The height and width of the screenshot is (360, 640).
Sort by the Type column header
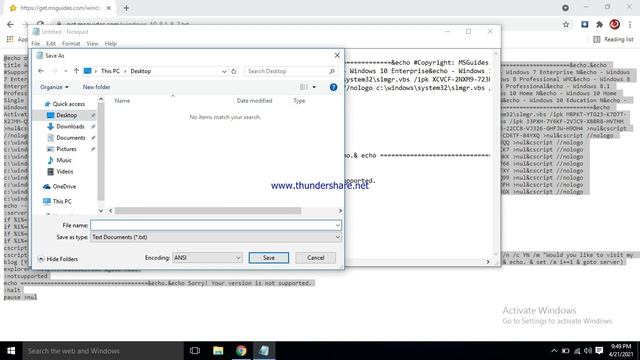click(299, 101)
